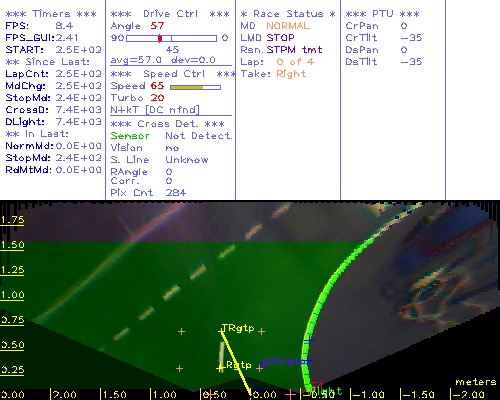Click the Turbo value 20
This screenshot has width=500, height=400.
point(157,98)
